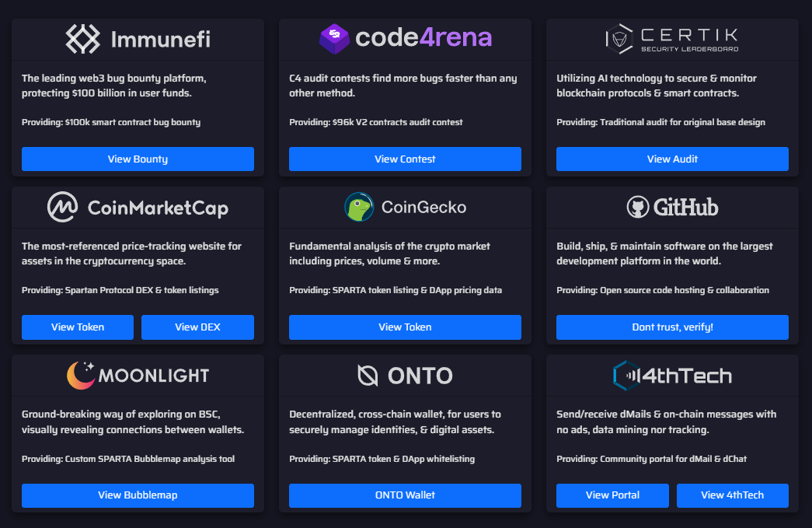Click the Moonlight crescent moon icon
The image size is (812, 528).
coord(80,375)
